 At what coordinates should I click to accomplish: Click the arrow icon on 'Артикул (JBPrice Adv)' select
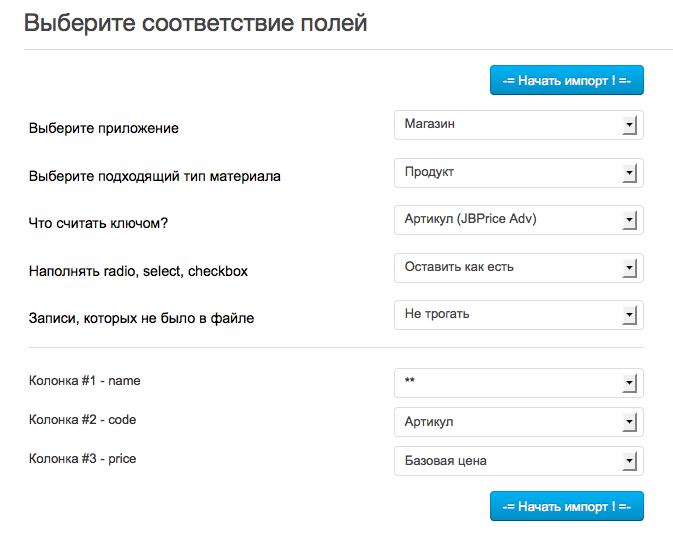click(629, 221)
